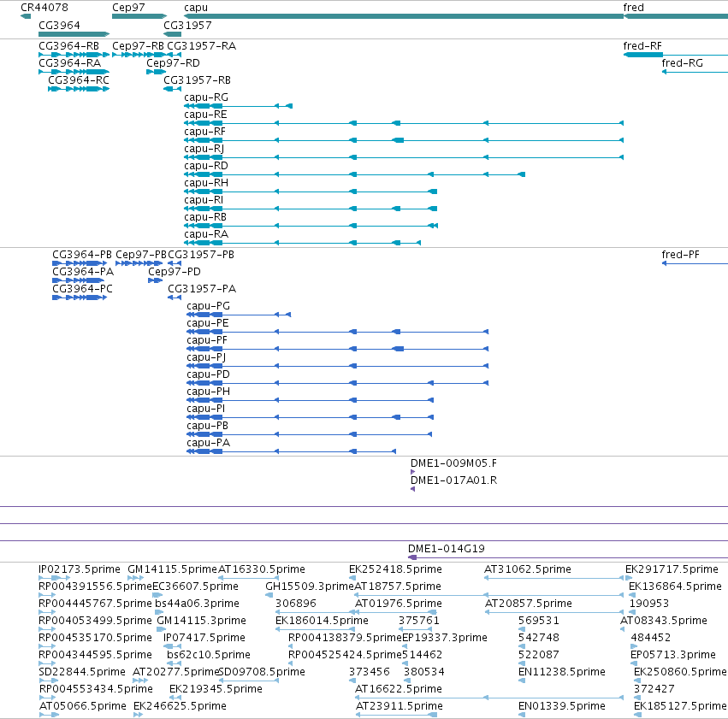Open EST label EN11238.5prime
Screen dimensions: 728x719
coord(562,672)
